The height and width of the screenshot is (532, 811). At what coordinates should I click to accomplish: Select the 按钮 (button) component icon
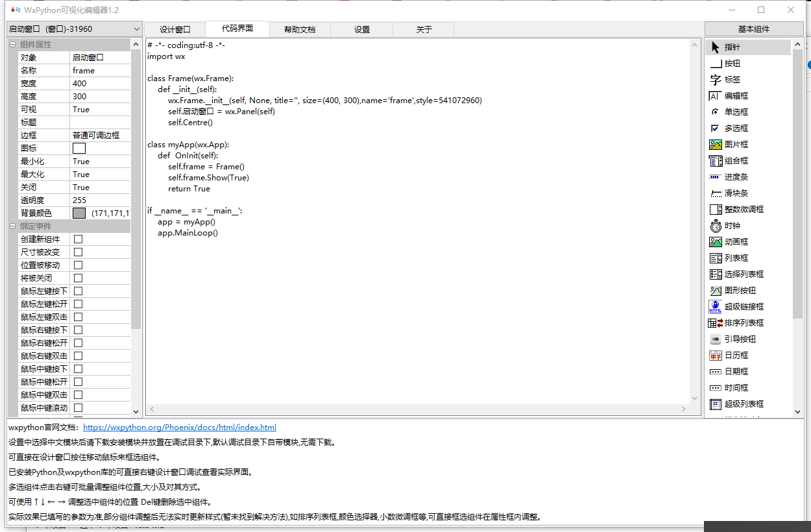pos(716,64)
